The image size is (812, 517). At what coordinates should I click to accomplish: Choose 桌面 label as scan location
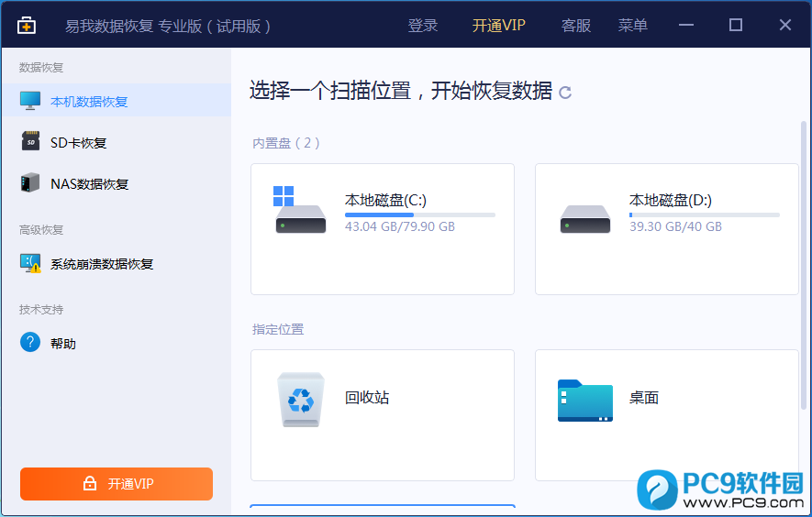(644, 398)
